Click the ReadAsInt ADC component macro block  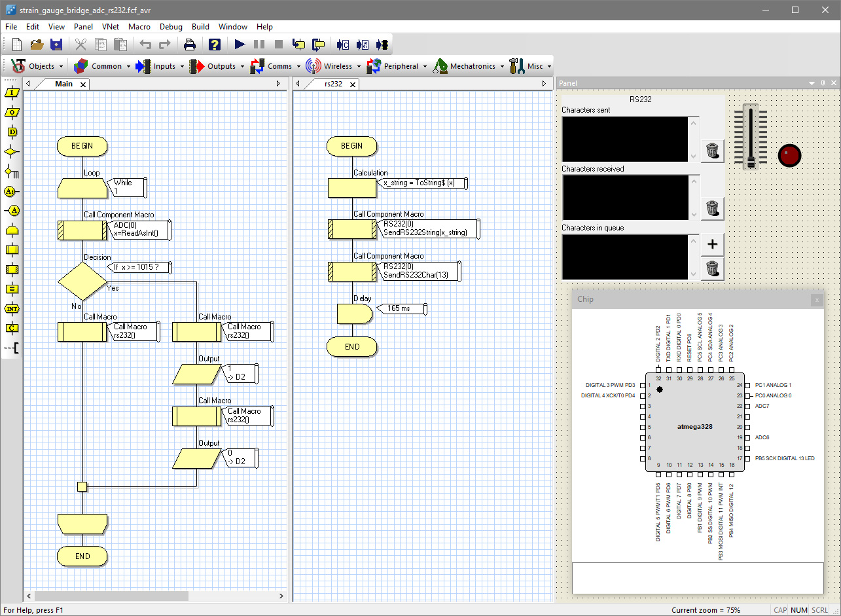82,230
